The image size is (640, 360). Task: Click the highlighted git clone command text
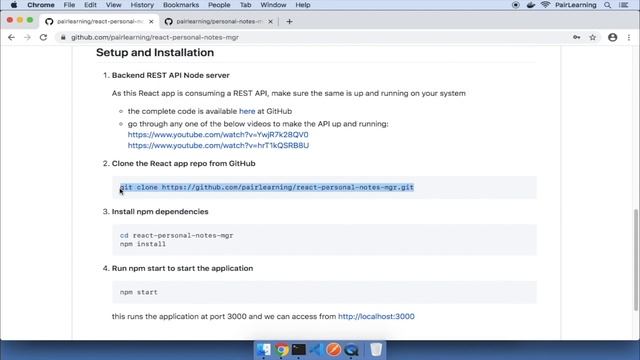click(x=267, y=187)
